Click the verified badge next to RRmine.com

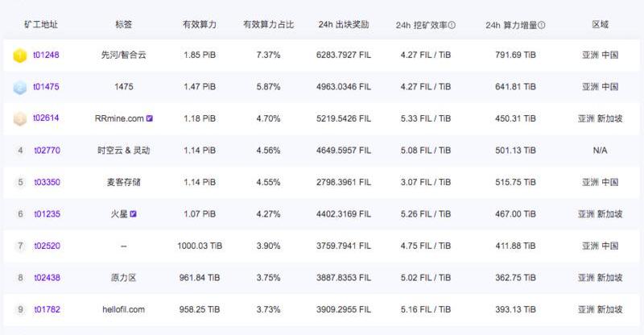[150, 118]
